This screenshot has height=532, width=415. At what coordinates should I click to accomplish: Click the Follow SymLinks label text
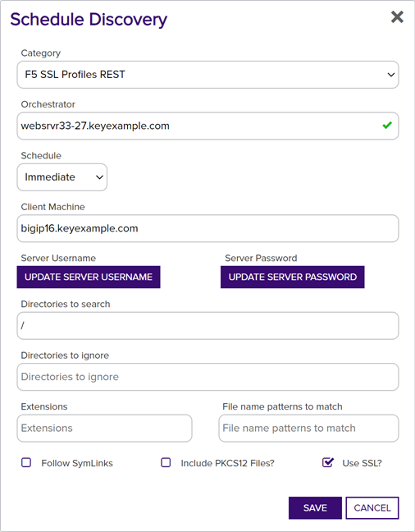click(x=77, y=464)
